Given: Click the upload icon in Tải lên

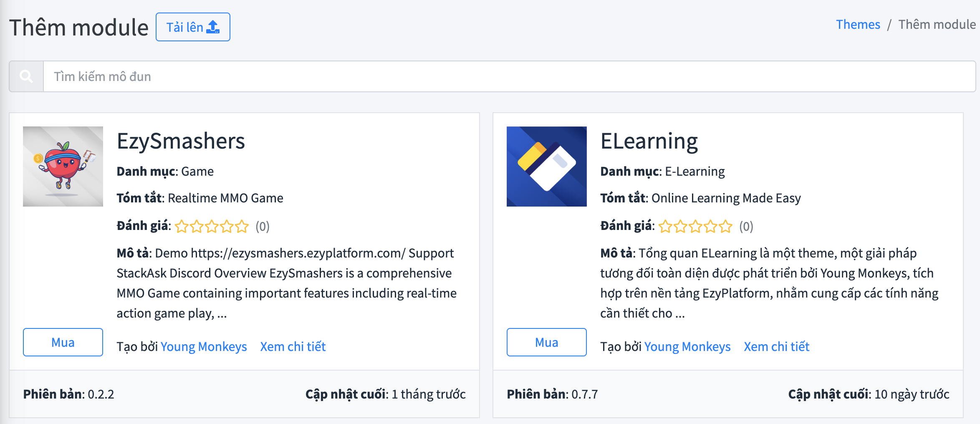Looking at the screenshot, I should (x=213, y=27).
